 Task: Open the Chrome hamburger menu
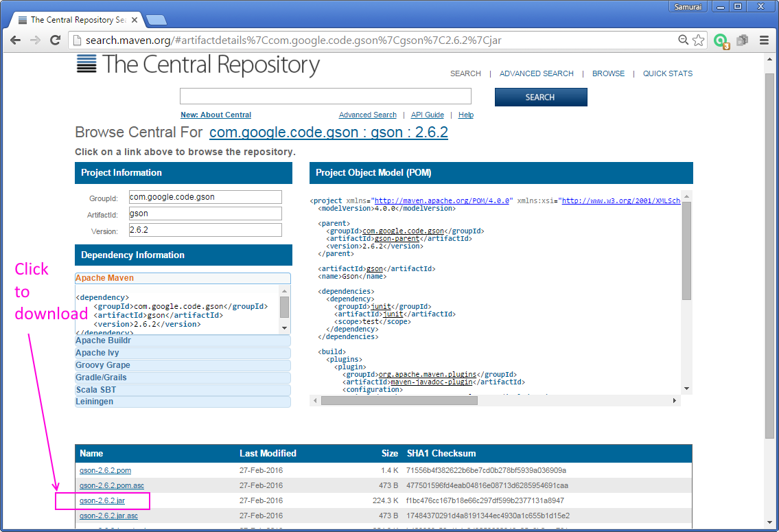pos(764,41)
